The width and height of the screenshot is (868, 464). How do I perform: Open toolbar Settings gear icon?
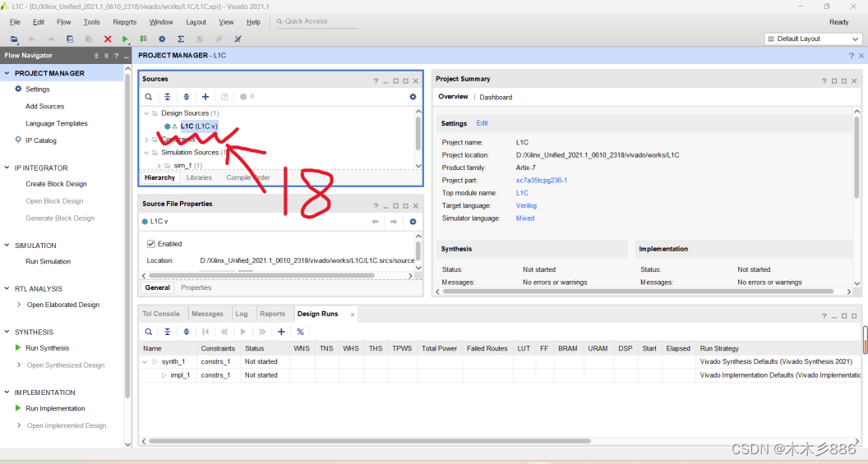click(x=162, y=39)
